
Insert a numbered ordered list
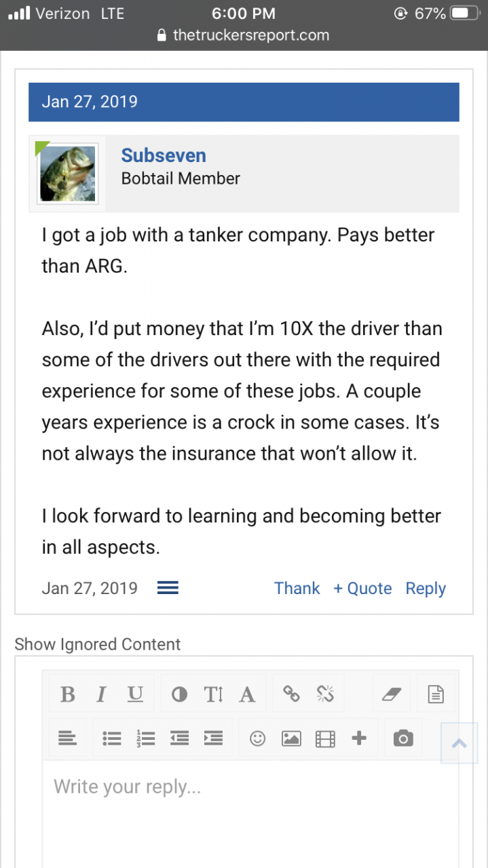click(x=145, y=738)
